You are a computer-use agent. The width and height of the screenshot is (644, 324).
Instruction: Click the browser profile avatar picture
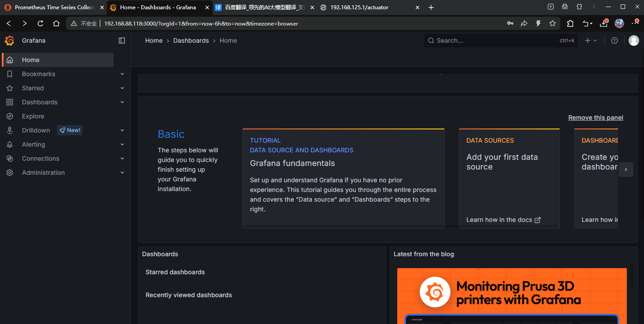619,23
